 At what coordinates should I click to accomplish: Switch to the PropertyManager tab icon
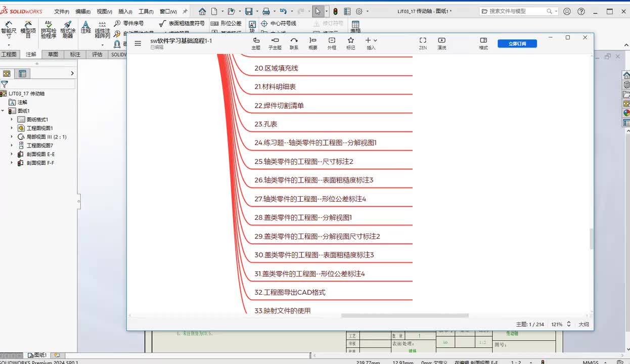[22, 73]
